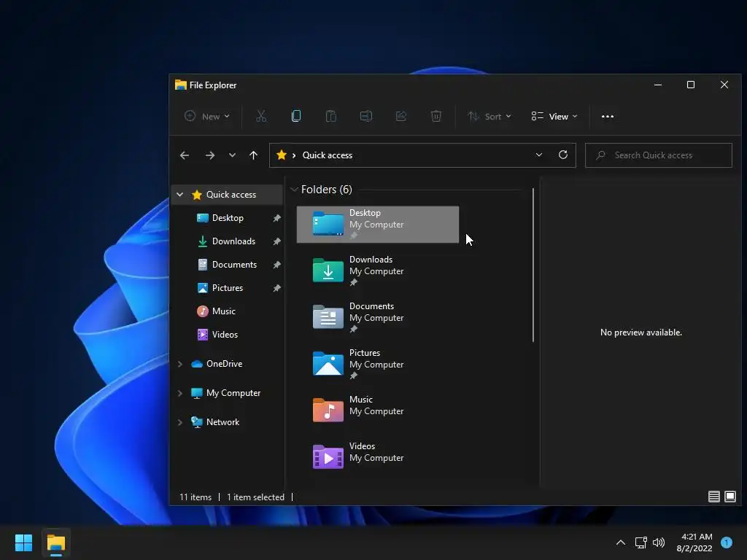Screen dimensions: 747x560
Task: Click the Quick access breadcrumb in address bar
Action: tap(328, 155)
